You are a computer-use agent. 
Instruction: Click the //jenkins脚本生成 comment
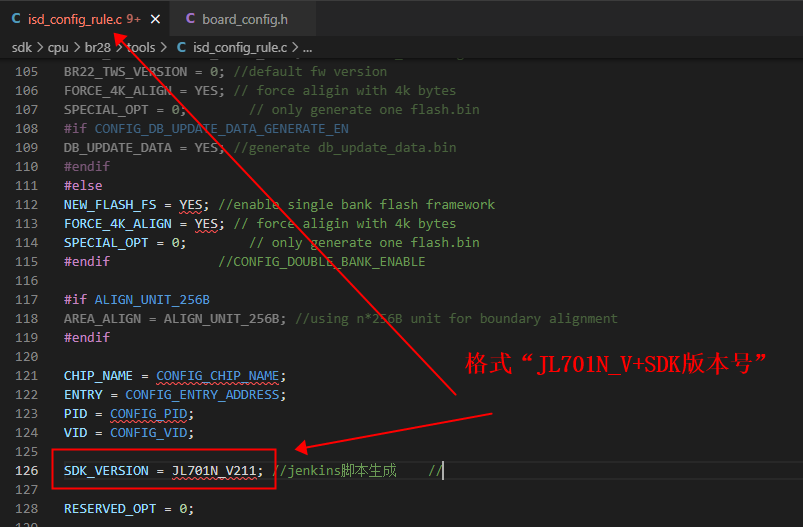[334, 471]
